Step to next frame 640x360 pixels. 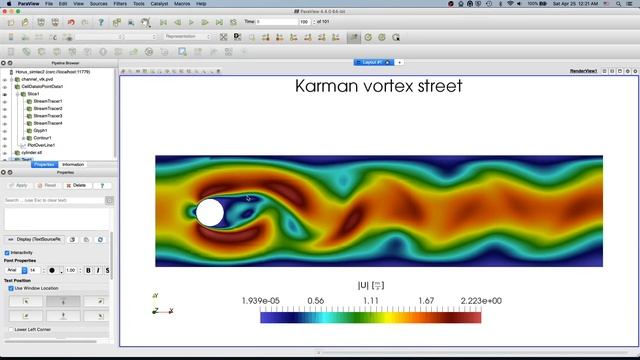[205, 22]
